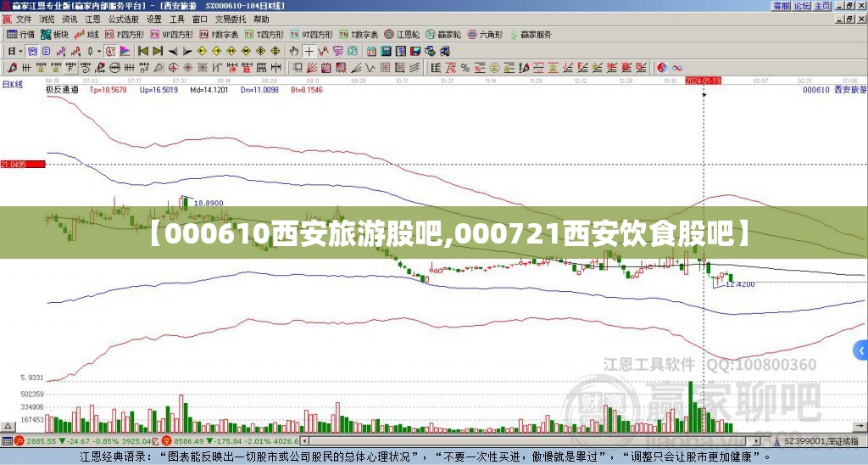Click the 2024-01-19 date marker

pyautogui.click(x=703, y=81)
